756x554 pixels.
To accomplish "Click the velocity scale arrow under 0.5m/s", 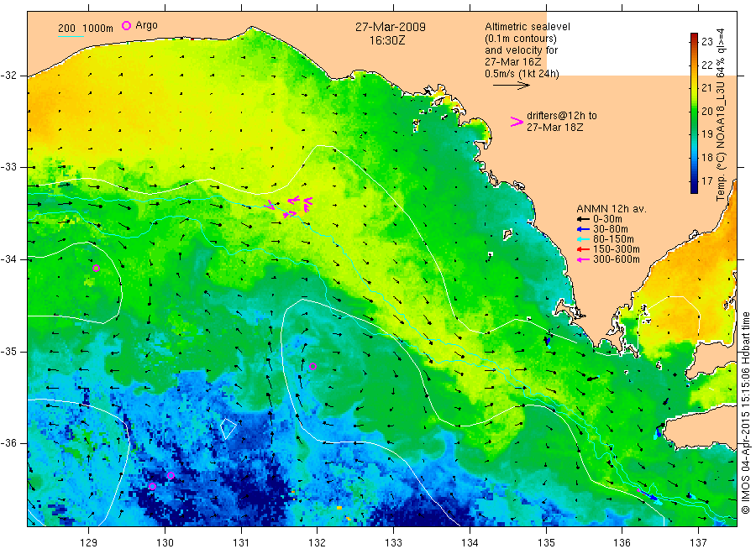I will pyautogui.click(x=511, y=86).
